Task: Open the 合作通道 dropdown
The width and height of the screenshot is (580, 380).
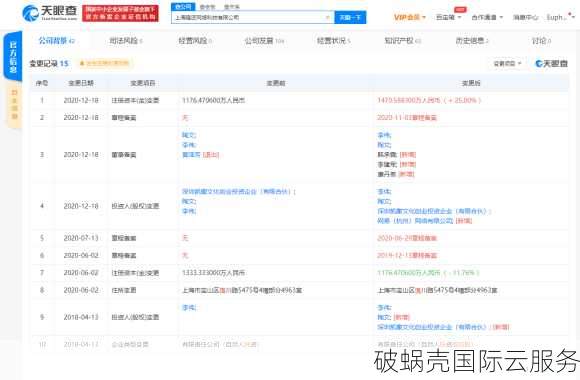Action: click(487, 17)
